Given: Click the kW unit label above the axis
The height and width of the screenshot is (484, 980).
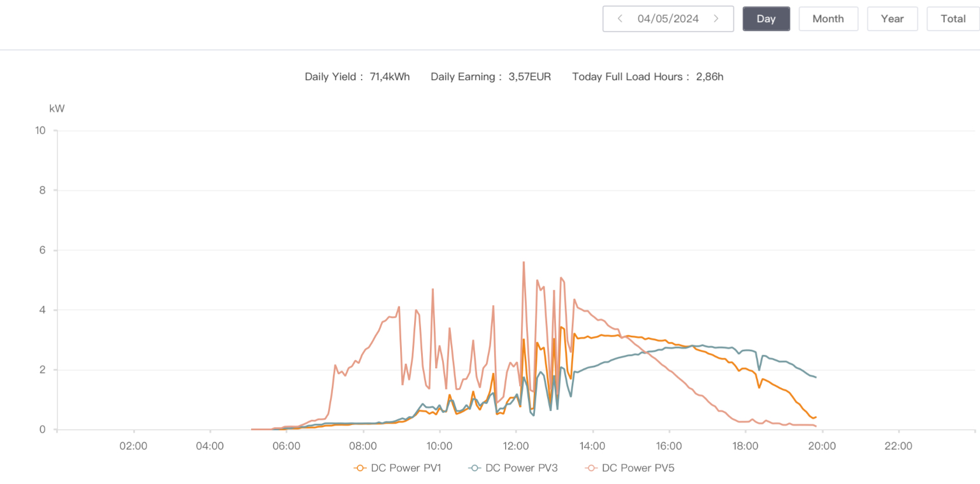Looking at the screenshot, I should [x=57, y=109].
